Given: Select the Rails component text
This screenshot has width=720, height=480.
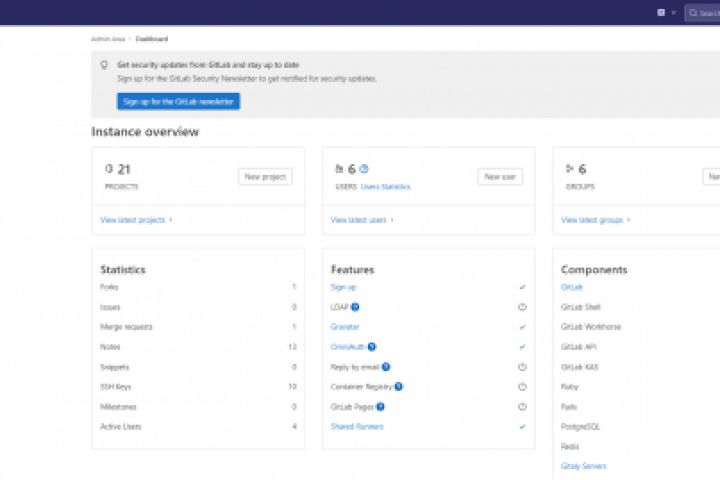Looking at the screenshot, I should point(569,407).
